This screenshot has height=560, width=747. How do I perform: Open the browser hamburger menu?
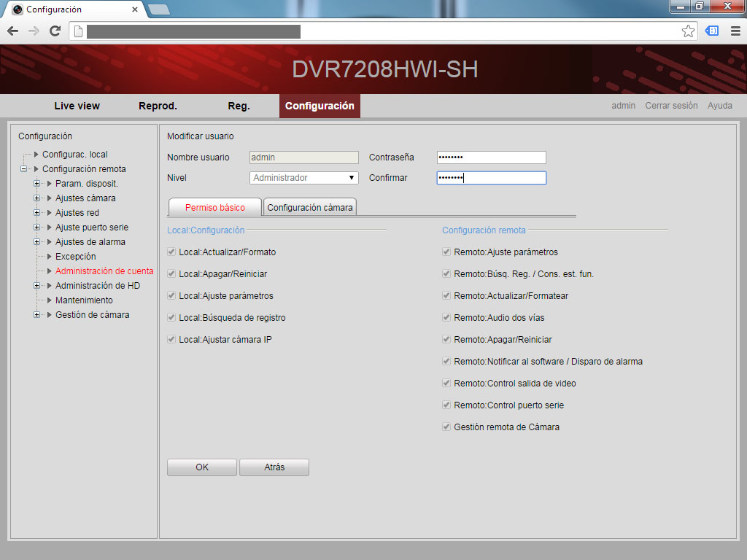735,31
